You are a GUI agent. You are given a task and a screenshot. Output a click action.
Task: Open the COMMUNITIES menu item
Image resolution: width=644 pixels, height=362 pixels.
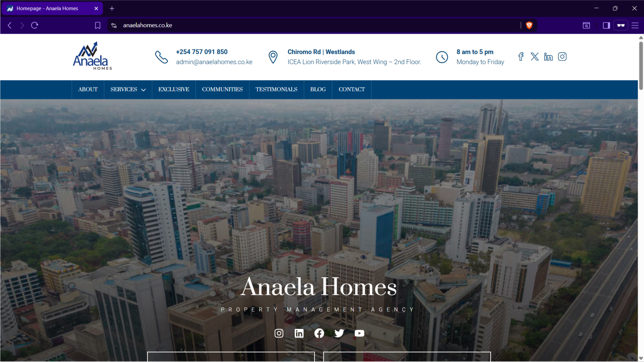tap(222, 89)
